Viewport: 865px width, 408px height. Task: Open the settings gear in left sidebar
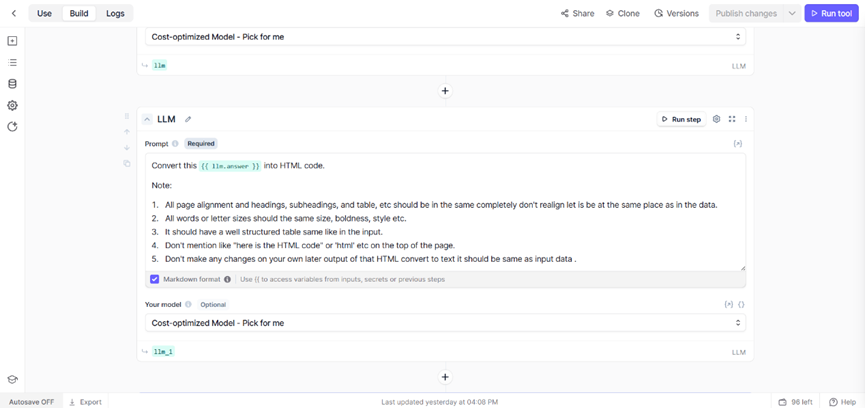click(12, 105)
